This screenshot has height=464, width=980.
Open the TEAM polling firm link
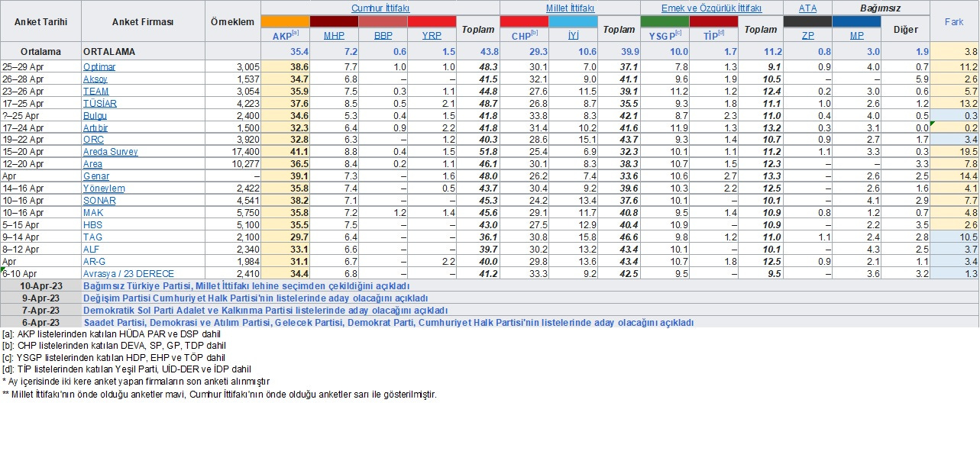coord(96,92)
